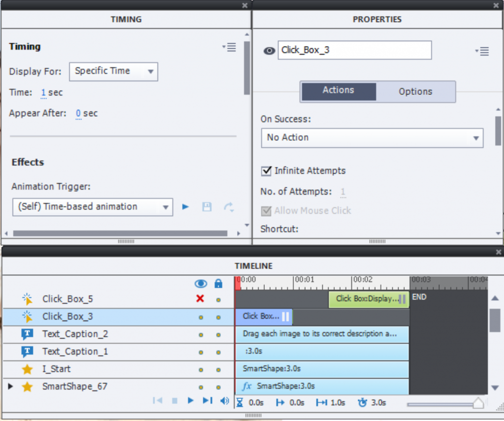504x421 pixels.
Task: Click the object name field Click_Box_3
Action: click(354, 50)
